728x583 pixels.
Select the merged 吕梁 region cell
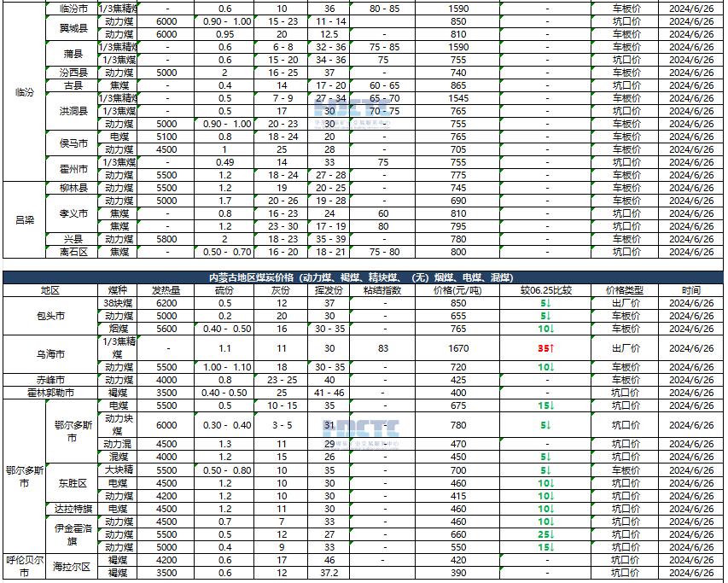point(25,220)
